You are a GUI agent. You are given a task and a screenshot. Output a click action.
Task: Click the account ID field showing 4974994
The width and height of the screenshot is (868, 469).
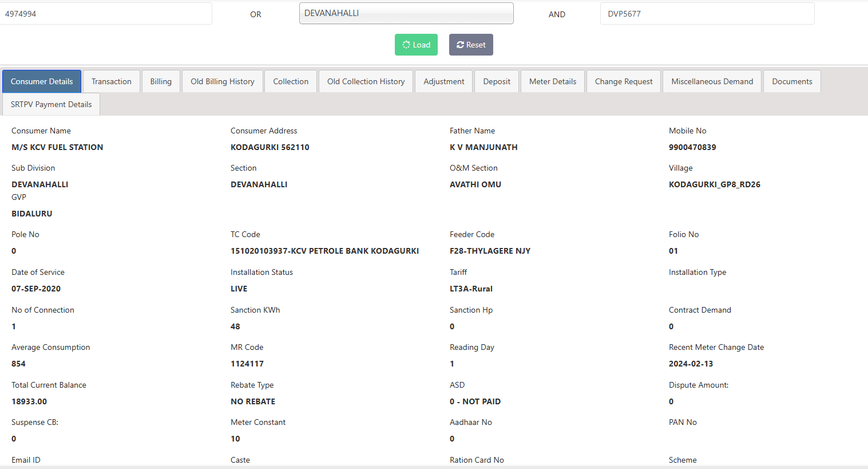pos(106,14)
